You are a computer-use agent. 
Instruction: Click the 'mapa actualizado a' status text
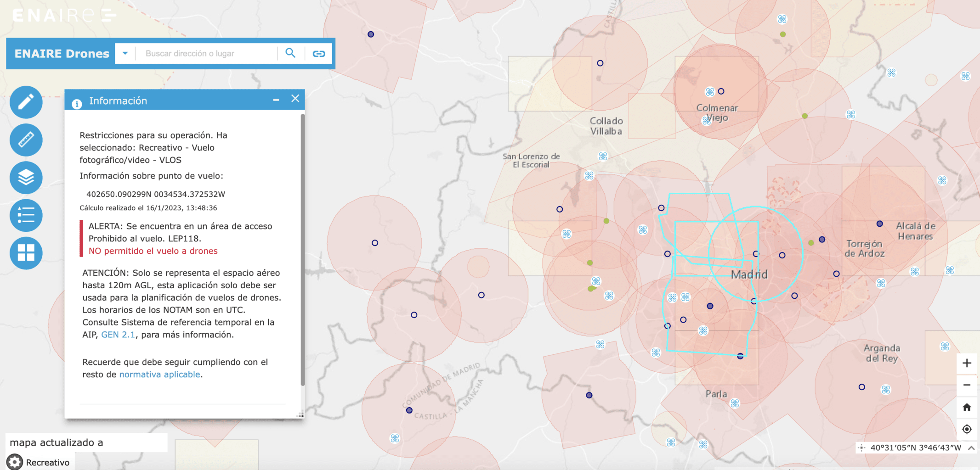(x=56, y=442)
